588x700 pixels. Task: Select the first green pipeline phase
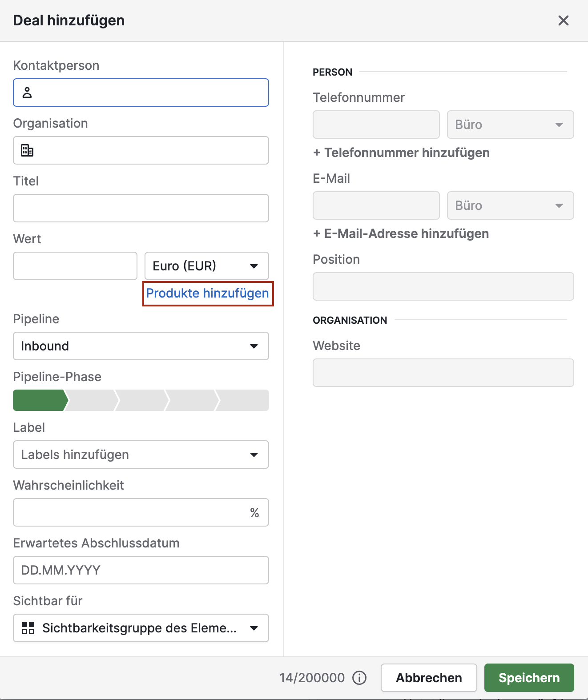39,400
